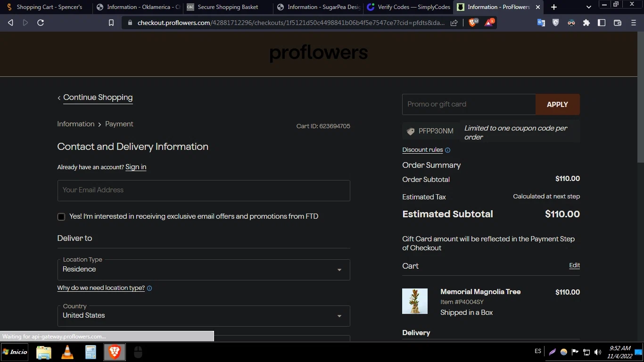Open a new browser tab
This screenshot has width=644, height=362.
[554, 7]
